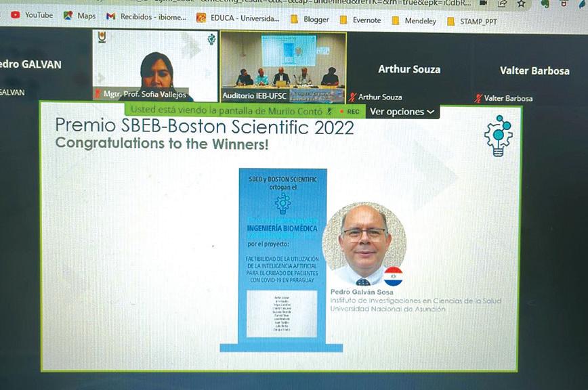588x390 pixels.
Task: Select Auditorio IEB-UFSC video thumbnail
Action: (283, 68)
